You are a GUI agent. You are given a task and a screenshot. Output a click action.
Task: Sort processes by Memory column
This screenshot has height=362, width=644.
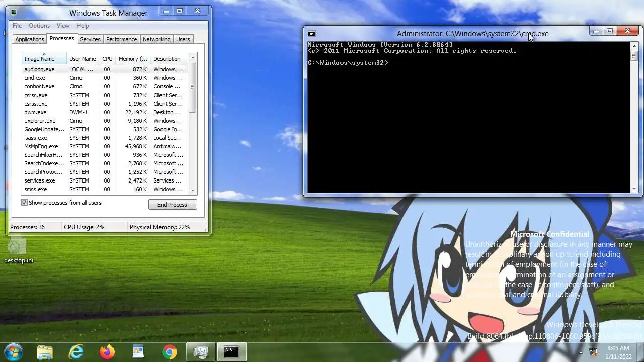tap(133, 59)
